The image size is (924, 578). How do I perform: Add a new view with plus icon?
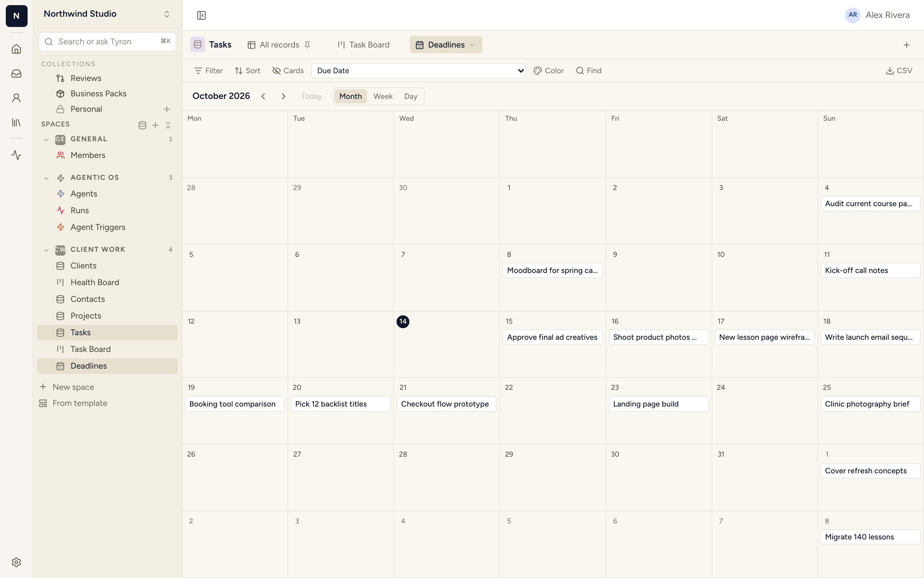(x=906, y=45)
